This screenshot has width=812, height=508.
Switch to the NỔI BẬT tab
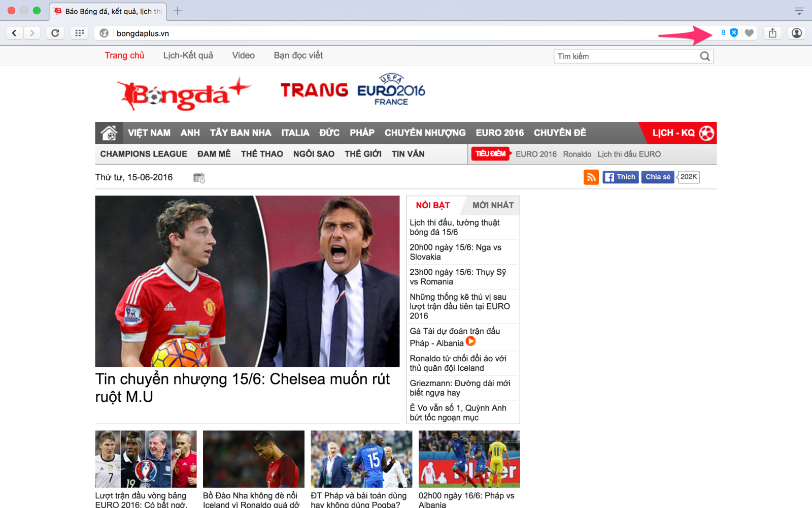433,205
